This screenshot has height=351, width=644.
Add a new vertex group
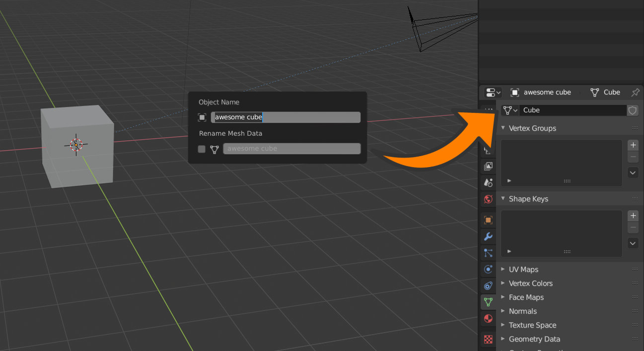(x=633, y=145)
